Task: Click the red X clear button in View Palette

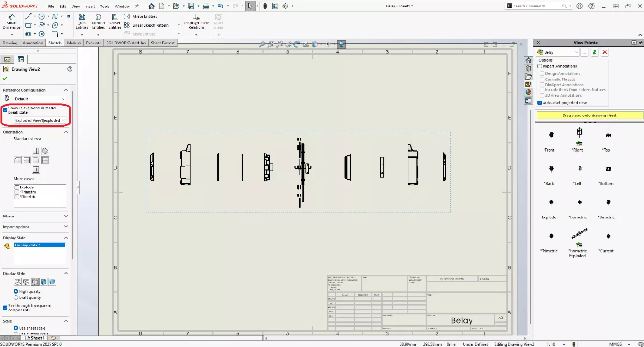Action: pos(605,52)
